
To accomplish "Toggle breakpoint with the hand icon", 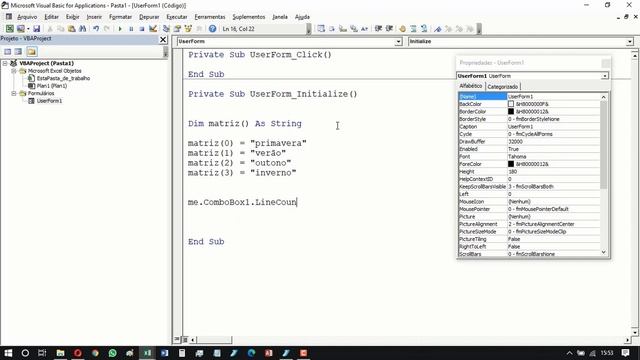I will coord(402,29).
